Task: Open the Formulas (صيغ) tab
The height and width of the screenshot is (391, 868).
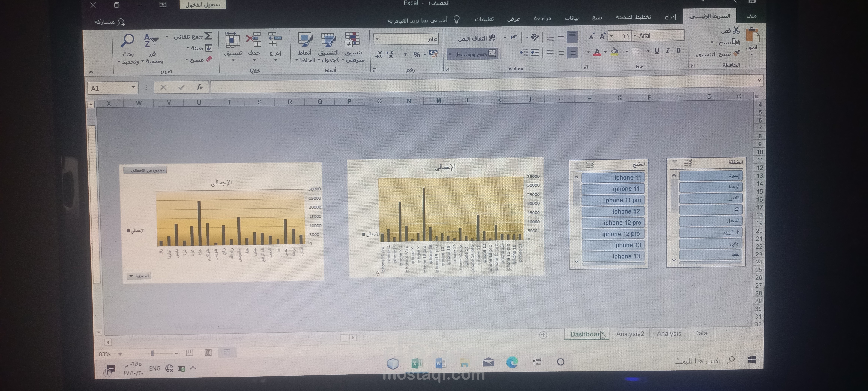Action: 597,17
